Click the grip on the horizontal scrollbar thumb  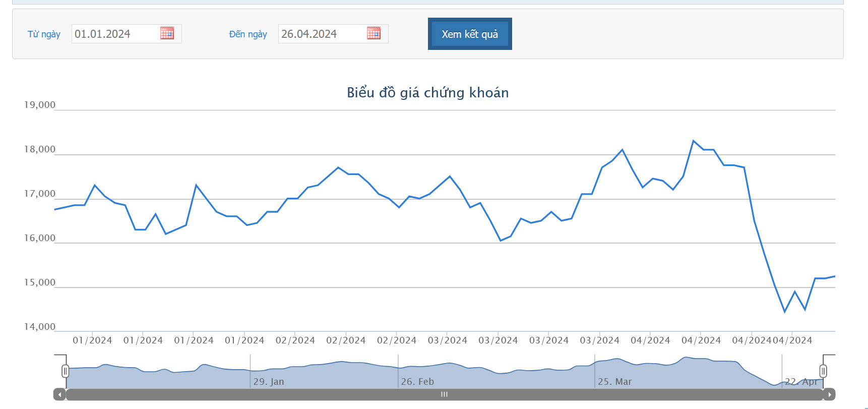[444, 394]
